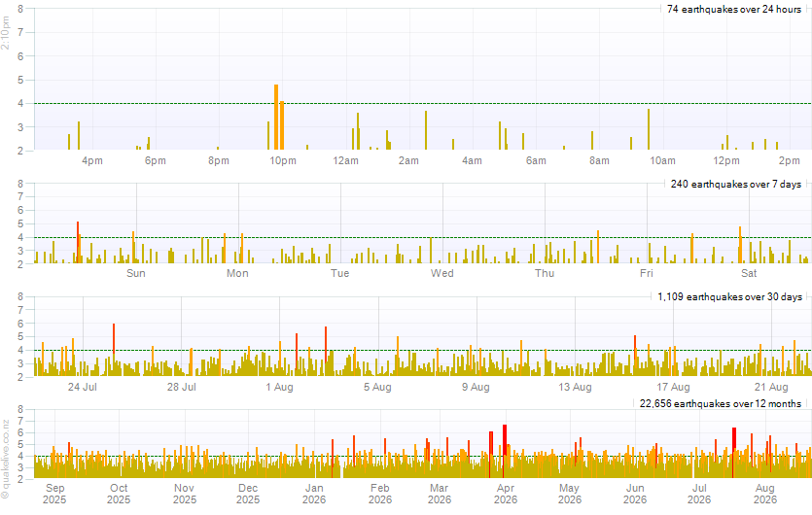Click the 9 Aug date label
Viewport: 812px width, 515px height.
[476, 387]
